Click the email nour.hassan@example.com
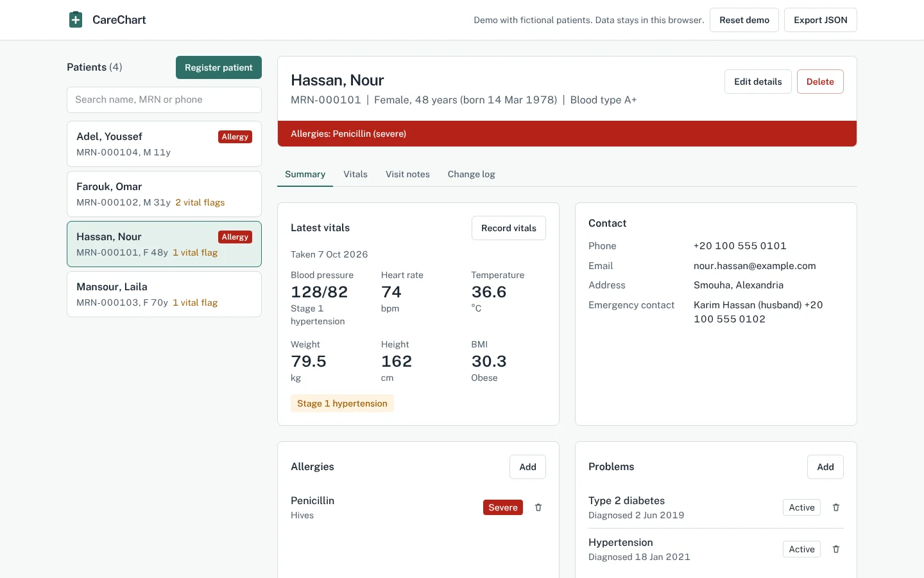The width and height of the screenshot is (924, 578). pyautogui.click(x=755, y=266)
